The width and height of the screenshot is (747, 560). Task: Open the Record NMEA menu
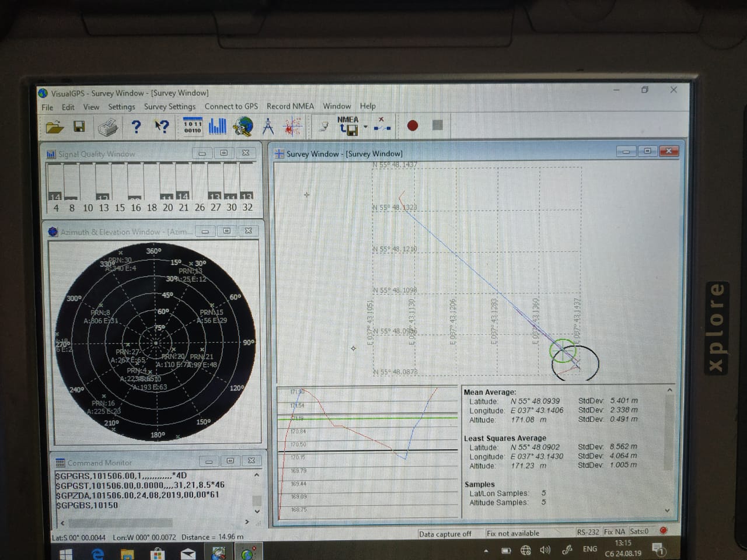click(x=290, y=106)
